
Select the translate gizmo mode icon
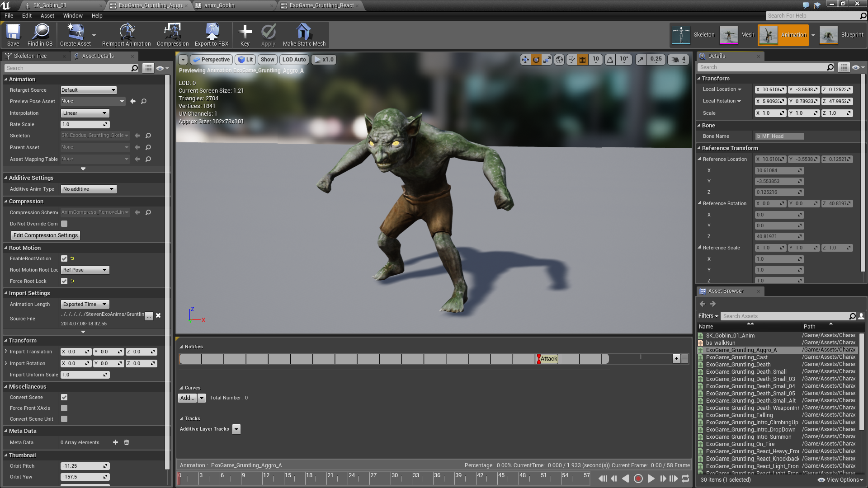(x=525, y=60)
